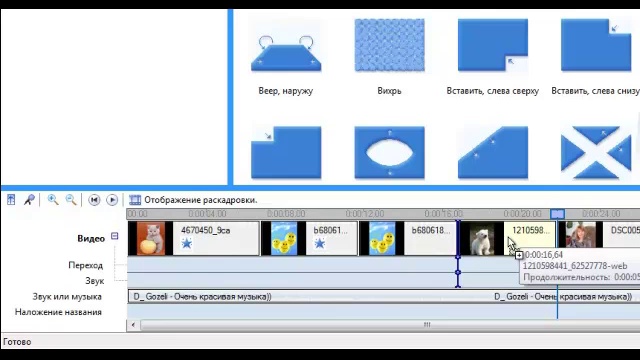Click the star effect icon on clip b68061...
This screenshot has height=360, width=640.
(x=320, y=244)
